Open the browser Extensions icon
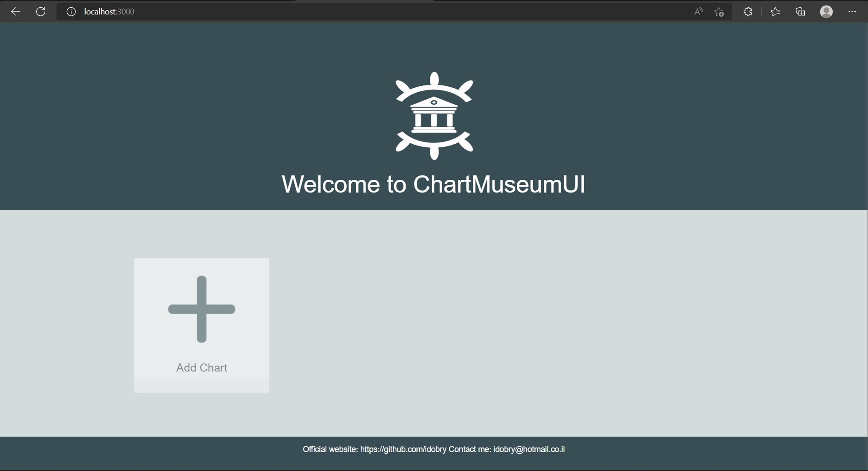This screenshot has height=471, width=868. coord(748,12)
